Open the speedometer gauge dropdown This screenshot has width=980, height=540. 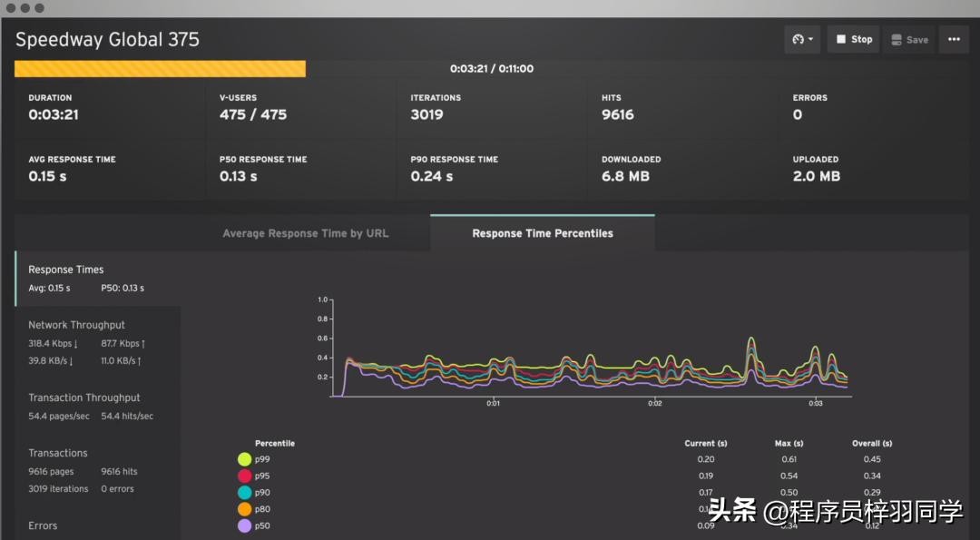pos(802,40)
